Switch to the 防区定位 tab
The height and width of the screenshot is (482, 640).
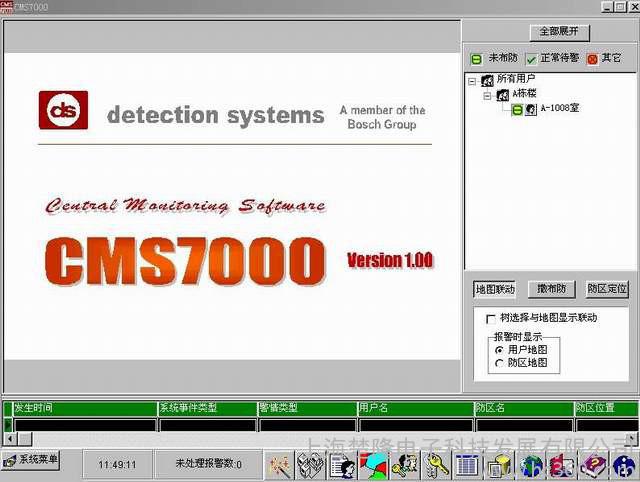(607, 289)
